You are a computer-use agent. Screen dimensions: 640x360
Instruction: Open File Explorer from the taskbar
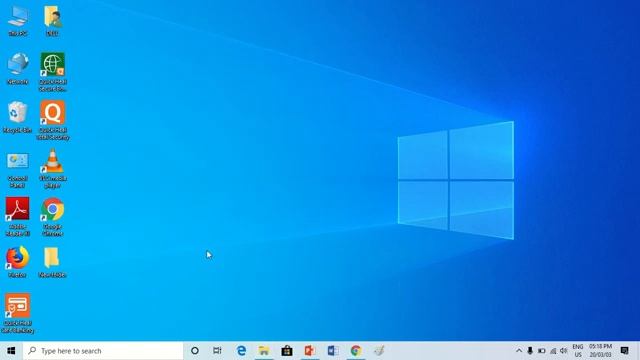click(264, 351)
